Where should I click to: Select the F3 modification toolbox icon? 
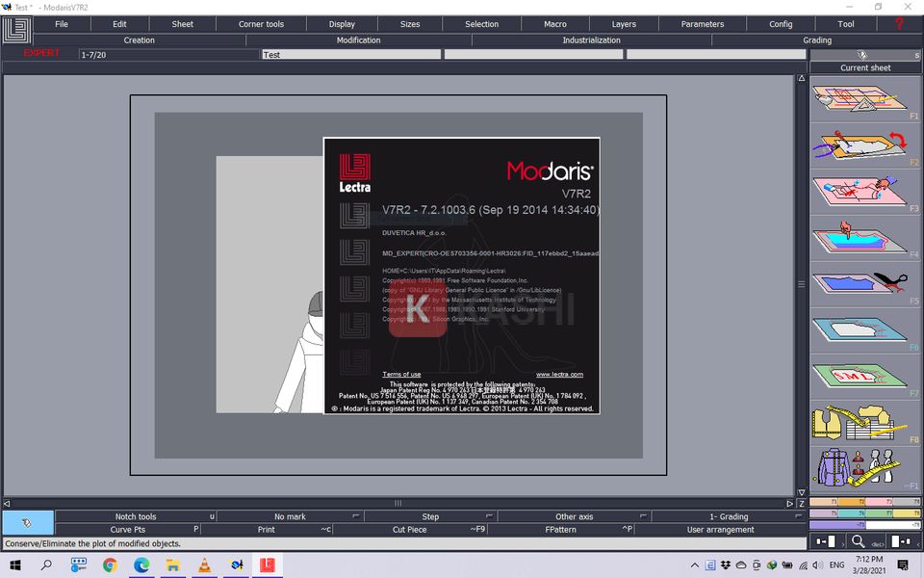point(863,193)
